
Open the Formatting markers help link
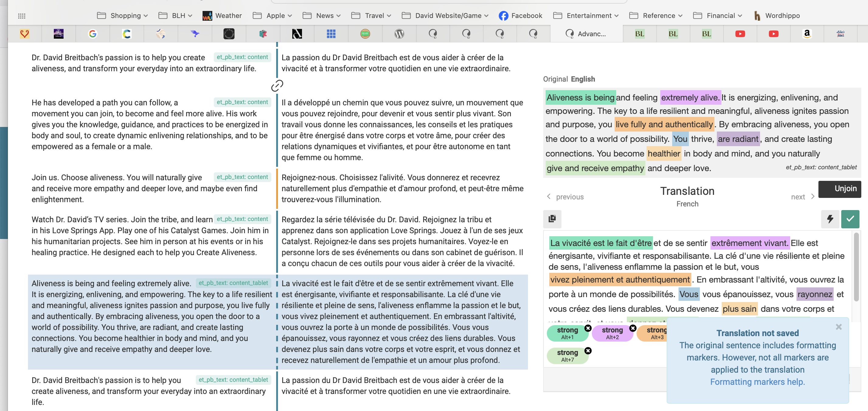[757, 382]
